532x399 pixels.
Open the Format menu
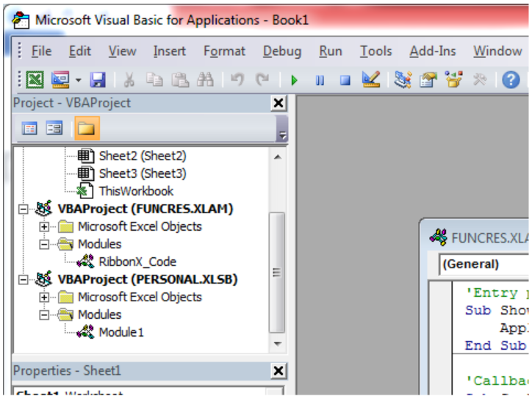click(x=224, y=51)
